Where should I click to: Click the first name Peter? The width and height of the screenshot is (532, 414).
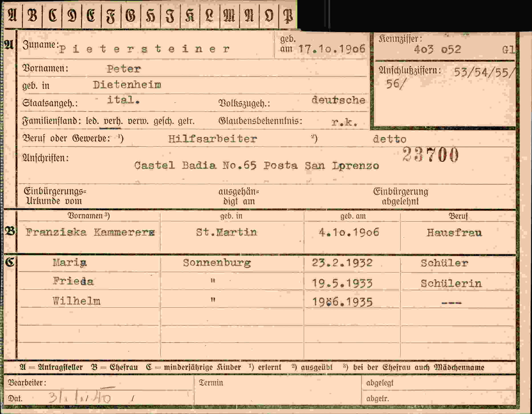(x=124, y=69)
